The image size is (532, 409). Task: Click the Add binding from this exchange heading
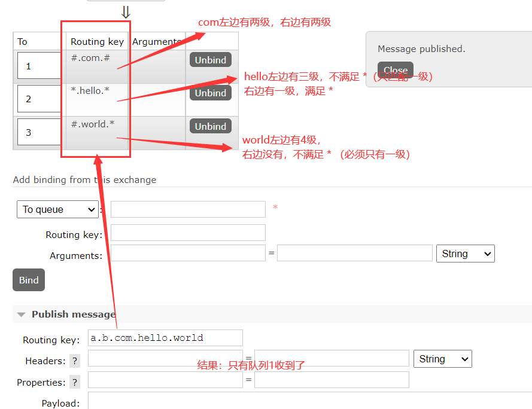84,180
